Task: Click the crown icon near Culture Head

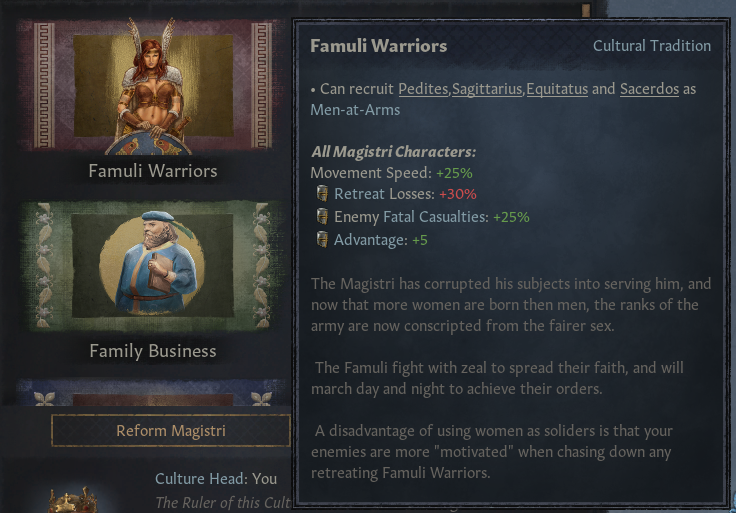Action: [73, 500]
